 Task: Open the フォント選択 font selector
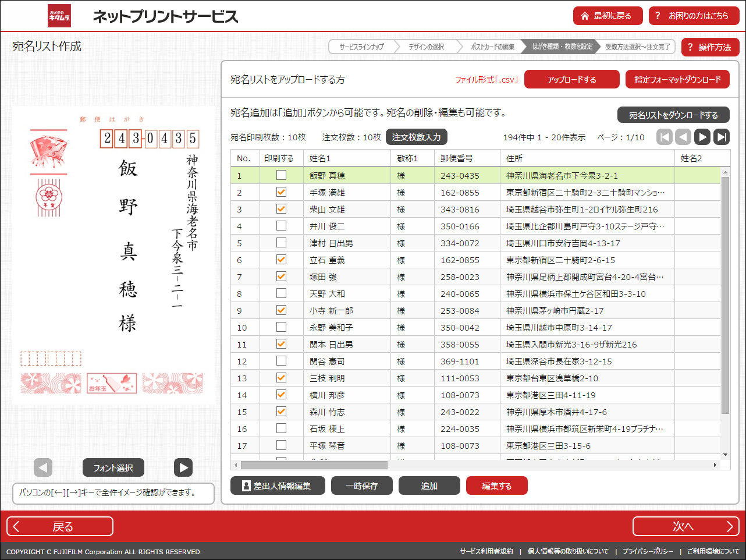coord(113,467)
